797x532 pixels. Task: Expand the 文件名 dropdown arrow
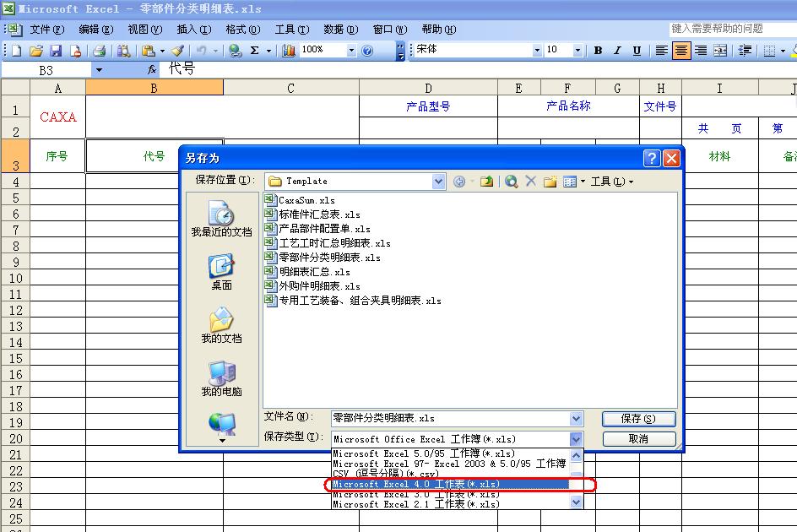[576, 419]
